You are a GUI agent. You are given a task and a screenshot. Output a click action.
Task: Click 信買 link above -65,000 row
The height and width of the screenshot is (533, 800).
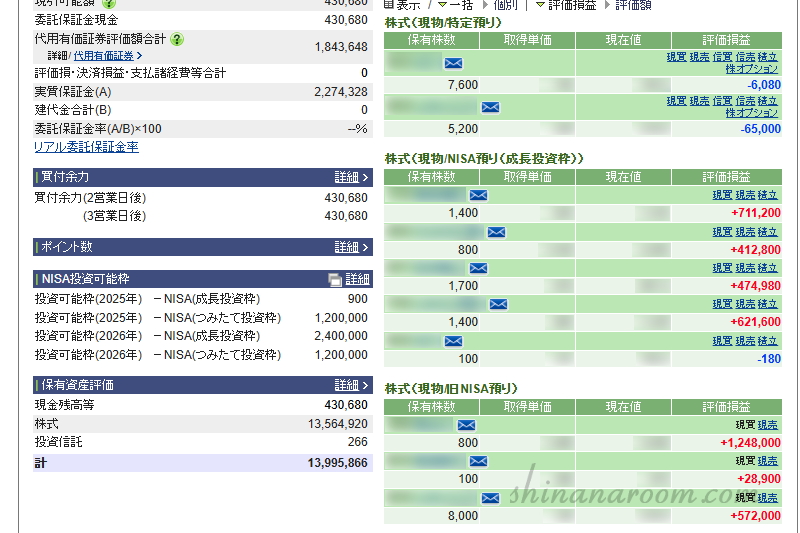(722, 101)
